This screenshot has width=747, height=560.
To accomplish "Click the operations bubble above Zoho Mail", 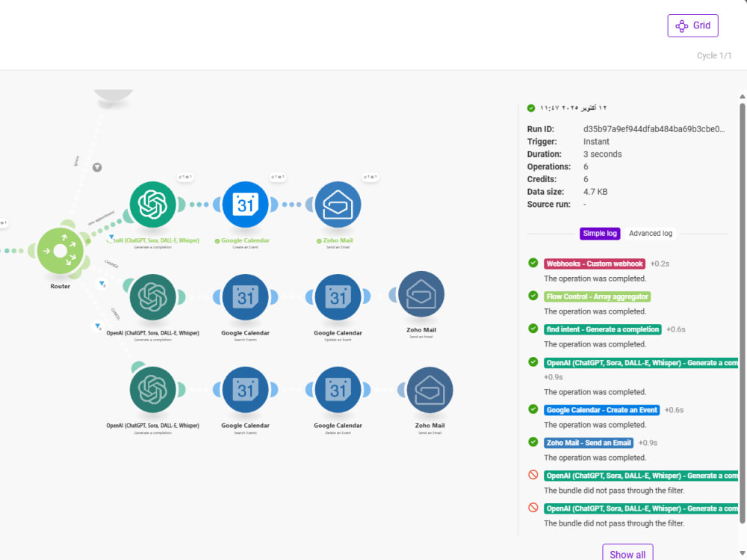I will point(371,177).
